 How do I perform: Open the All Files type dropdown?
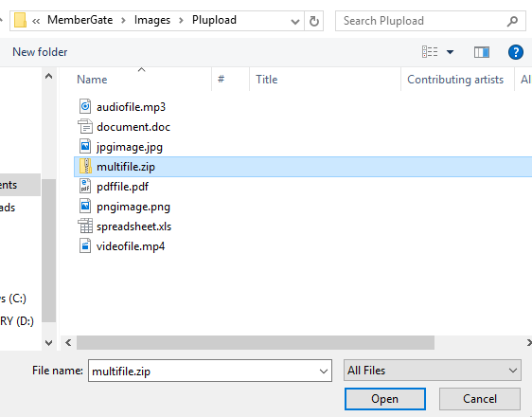(433, 371)
